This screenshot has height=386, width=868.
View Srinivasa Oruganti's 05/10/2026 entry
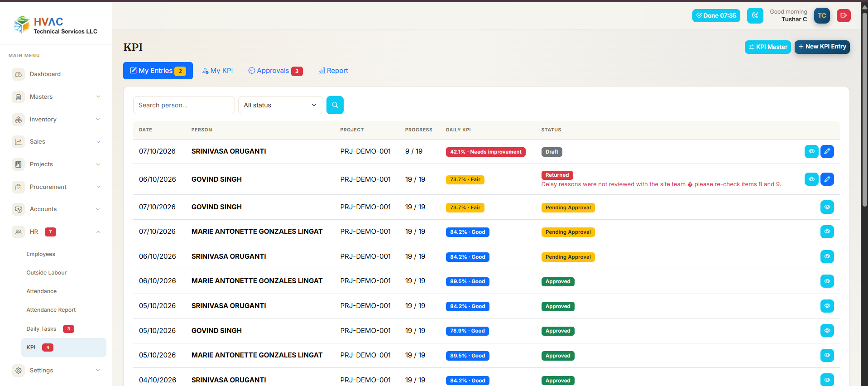(827, 306)
